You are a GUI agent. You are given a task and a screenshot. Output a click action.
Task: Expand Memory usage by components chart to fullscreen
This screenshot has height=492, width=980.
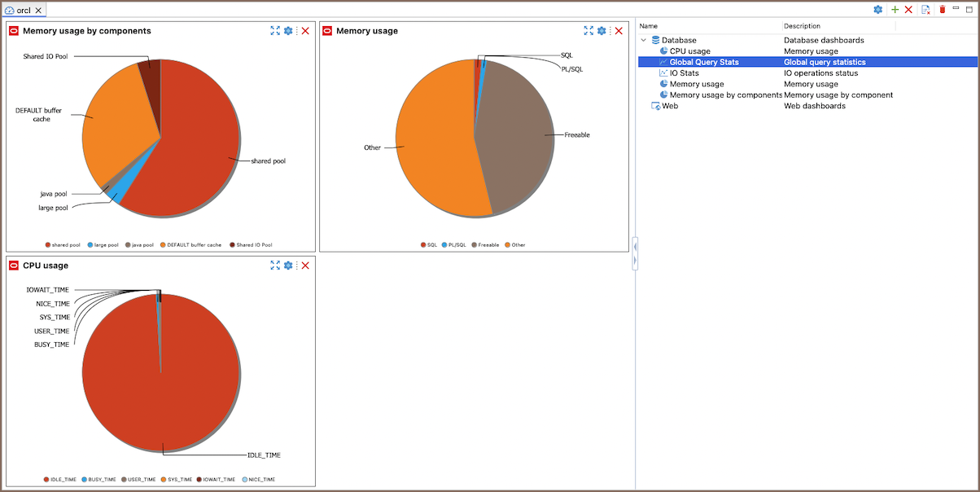pyautogui.click(x=275, y=31)
